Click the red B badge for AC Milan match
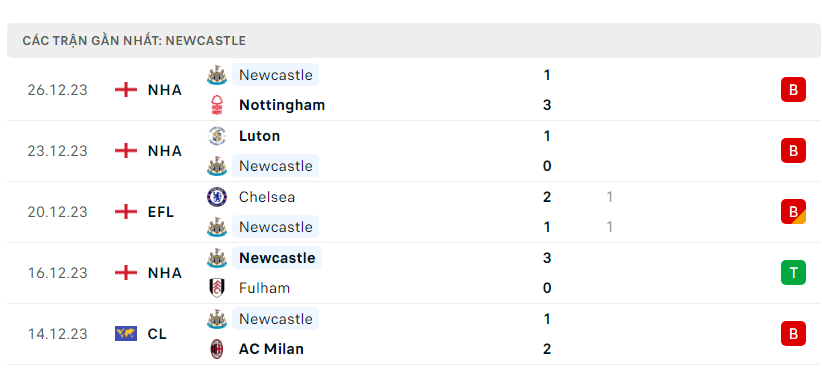 click(793, 334)
